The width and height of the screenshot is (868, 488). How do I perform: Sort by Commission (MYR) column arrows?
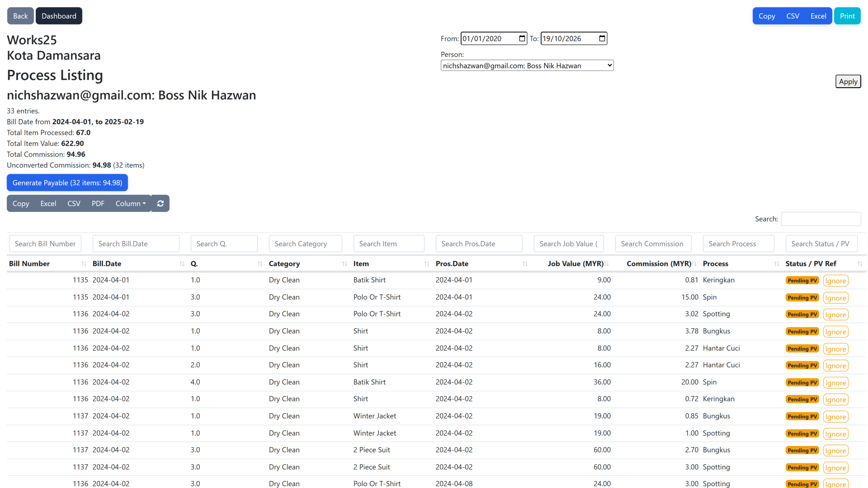[694, 264]
